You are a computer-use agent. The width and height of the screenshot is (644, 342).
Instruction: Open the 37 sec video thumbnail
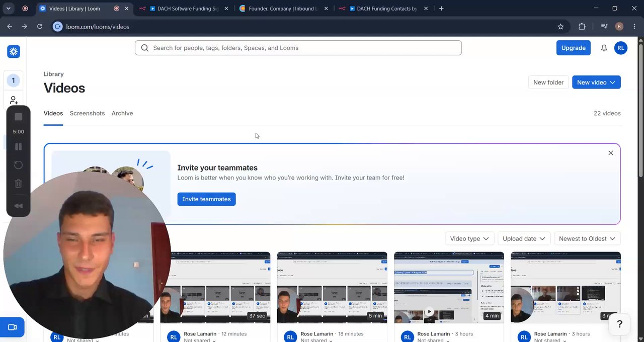coord(215,288)
